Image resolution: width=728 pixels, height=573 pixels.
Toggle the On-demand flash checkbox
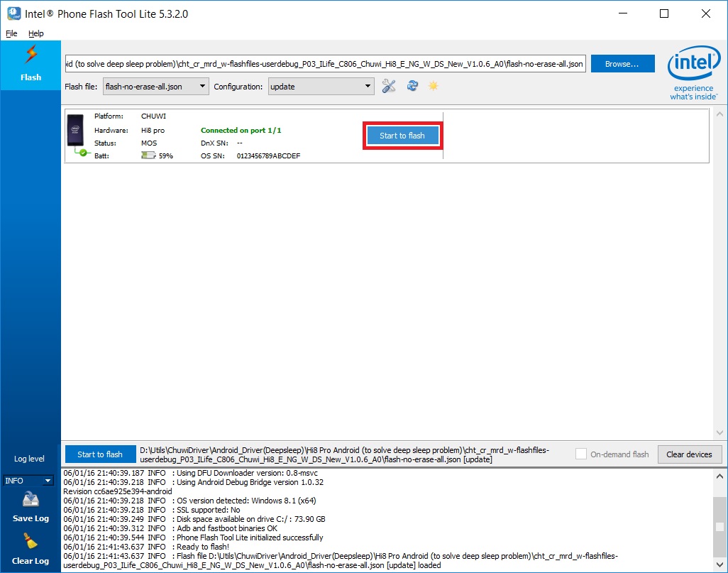581,454
